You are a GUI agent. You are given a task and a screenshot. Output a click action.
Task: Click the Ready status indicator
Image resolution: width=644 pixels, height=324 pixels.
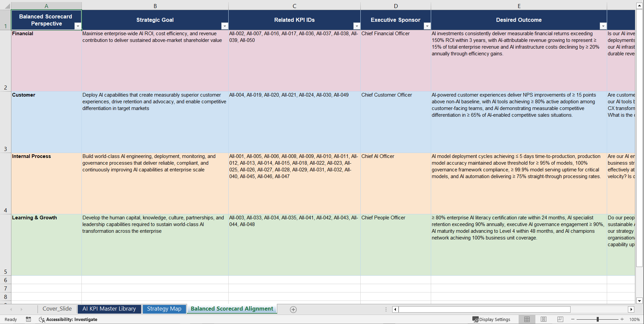[x=11, y=319]
